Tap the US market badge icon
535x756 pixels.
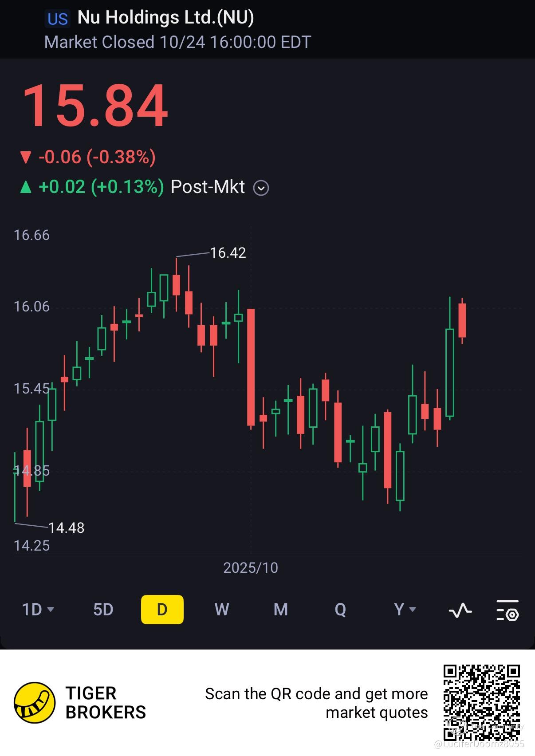point(57,19)
